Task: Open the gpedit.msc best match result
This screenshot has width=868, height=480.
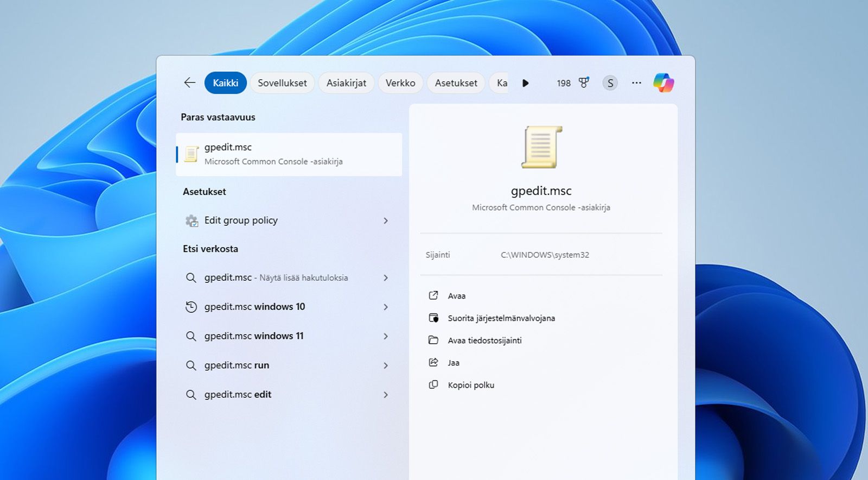Action: click(x=289, y=154)
